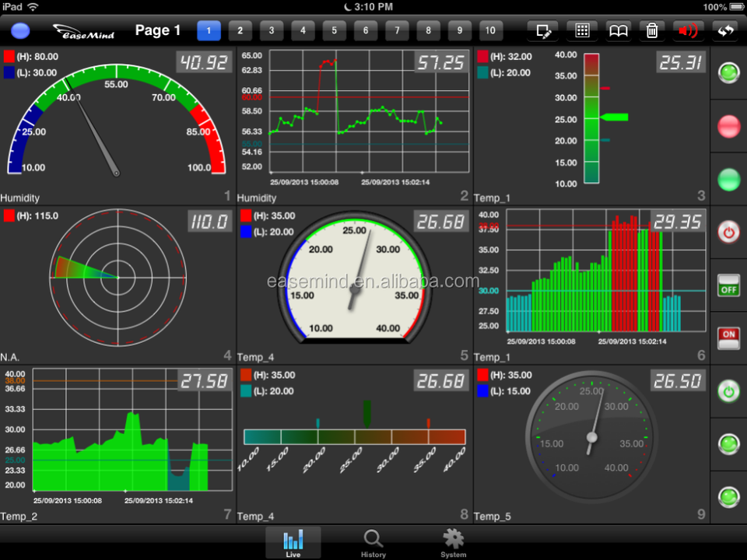Screen dimensions: 747x560
Task: Mute the red speaker alarm icon
Action: [x=688, y=31]
